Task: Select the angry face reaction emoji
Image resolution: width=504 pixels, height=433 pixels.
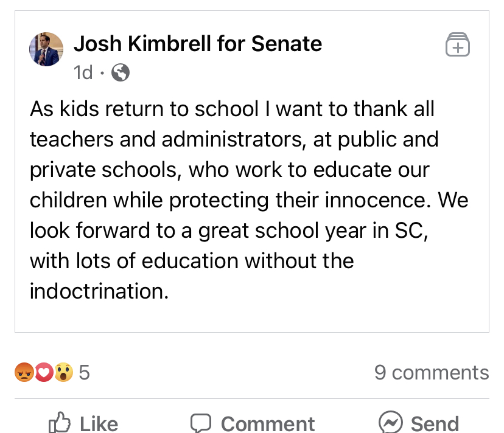Action: coord(23,372)
